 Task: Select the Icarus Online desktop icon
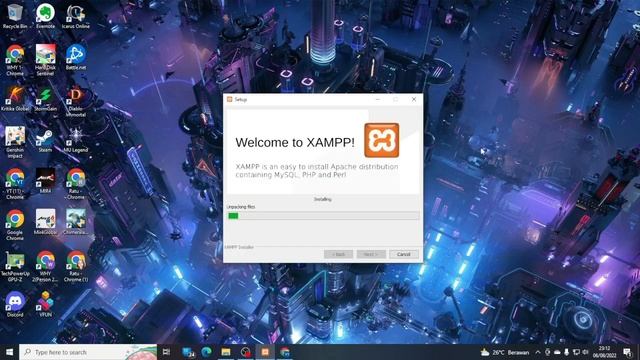(76, 16)
